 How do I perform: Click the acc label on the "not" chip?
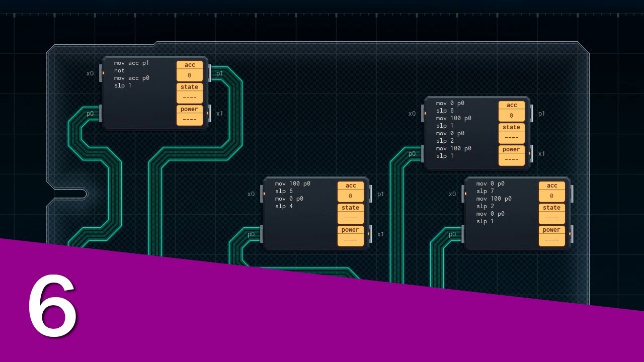pos(190,65)
